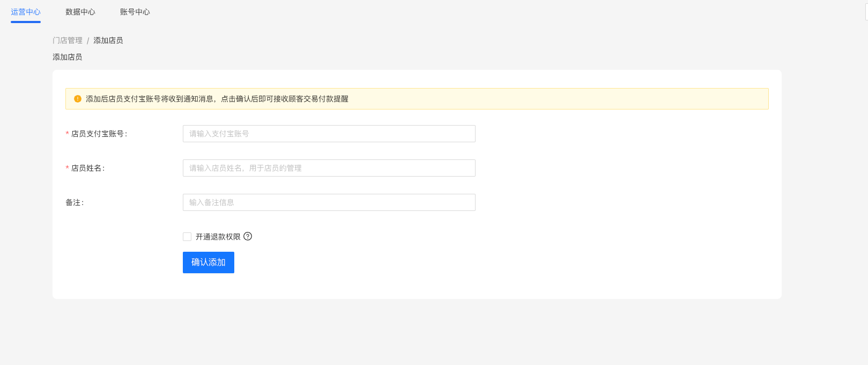Focus the 店员支付宝账号 input field
The height and width of the screenshot is (365, 868).
pyautogui.click(x=329, y=134)
